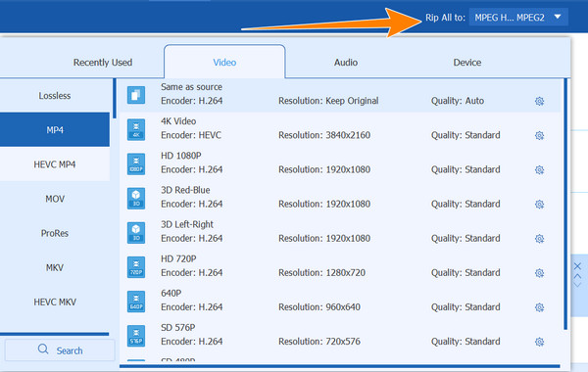
Task: Choose the 3D Red-Blue preset title
Action: [185, 190]
